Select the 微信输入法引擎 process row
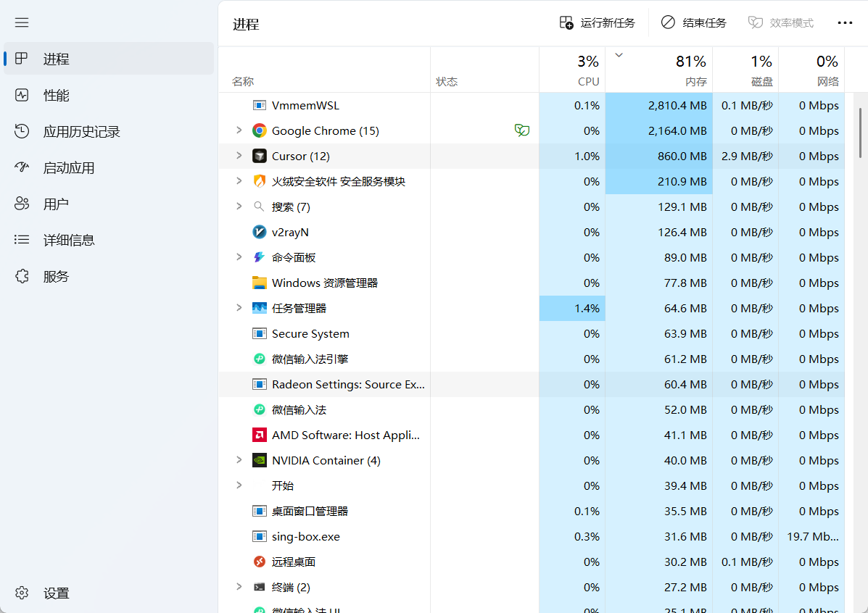This screenshot has height=613, width=868. (x=532, y=359)
